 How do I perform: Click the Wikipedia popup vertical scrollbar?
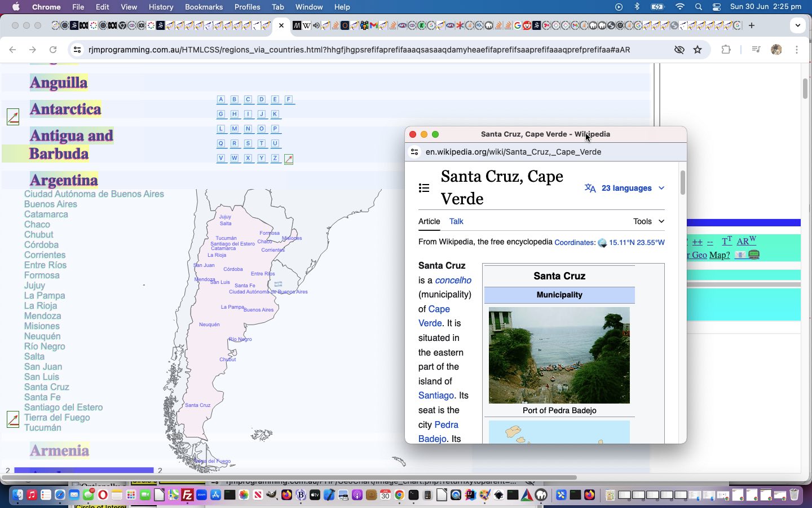682,183
